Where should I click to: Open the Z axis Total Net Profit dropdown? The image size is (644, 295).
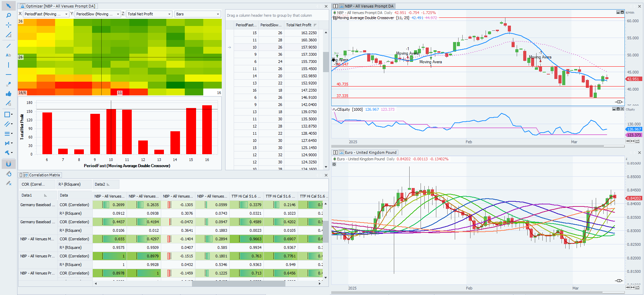click(x=169, y=14)
